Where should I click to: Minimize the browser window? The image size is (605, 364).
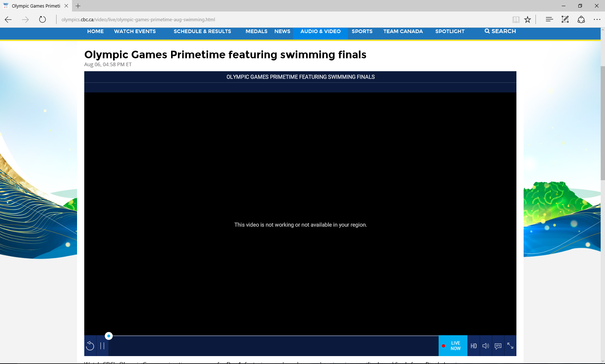coord(563,6)
